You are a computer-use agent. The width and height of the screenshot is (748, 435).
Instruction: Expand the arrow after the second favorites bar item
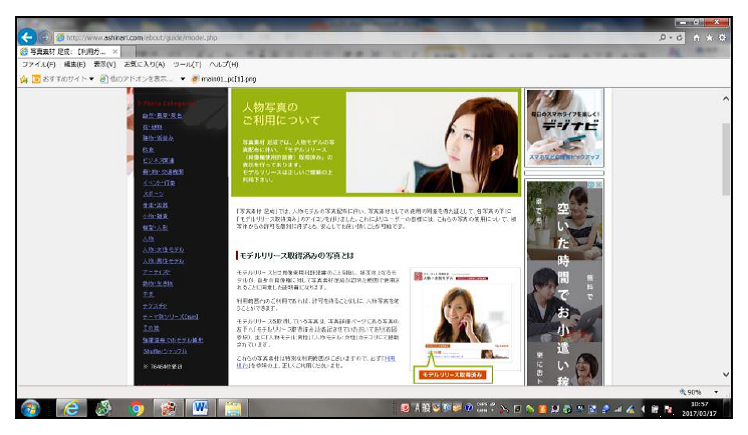pyautogui.click(x=183, y=79)
